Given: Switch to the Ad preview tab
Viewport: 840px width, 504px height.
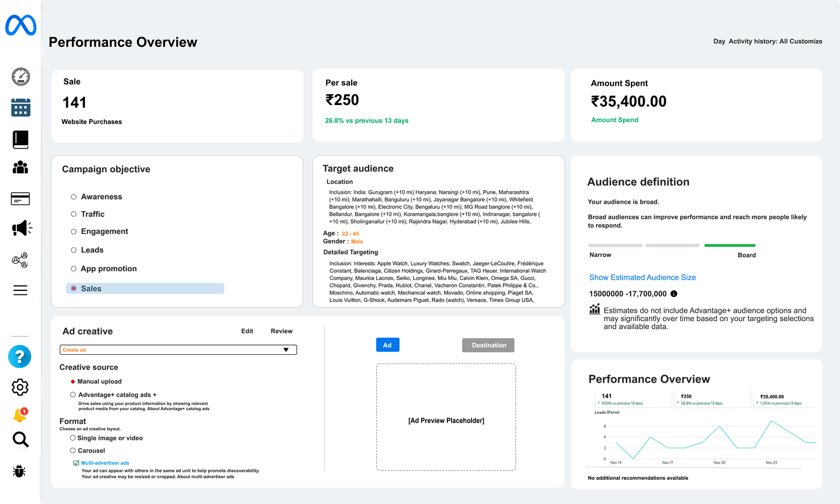Looking at the screenshot, I should 387,345.
